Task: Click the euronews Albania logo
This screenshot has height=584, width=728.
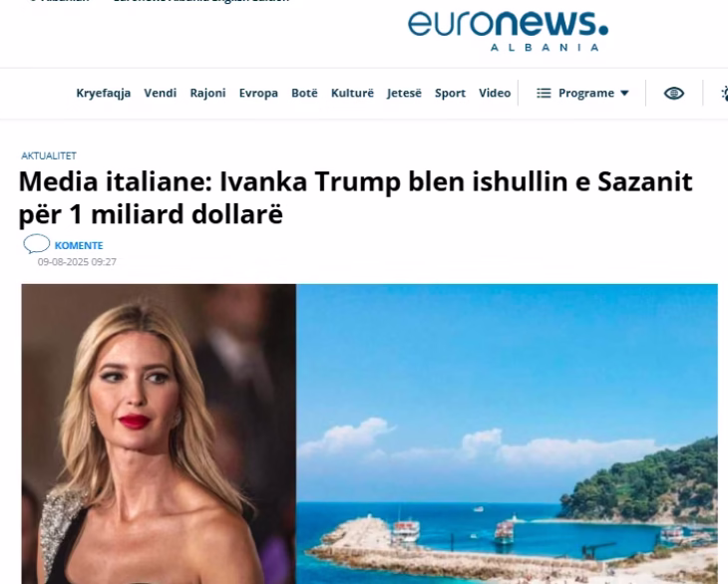Action: click(508, 30)
